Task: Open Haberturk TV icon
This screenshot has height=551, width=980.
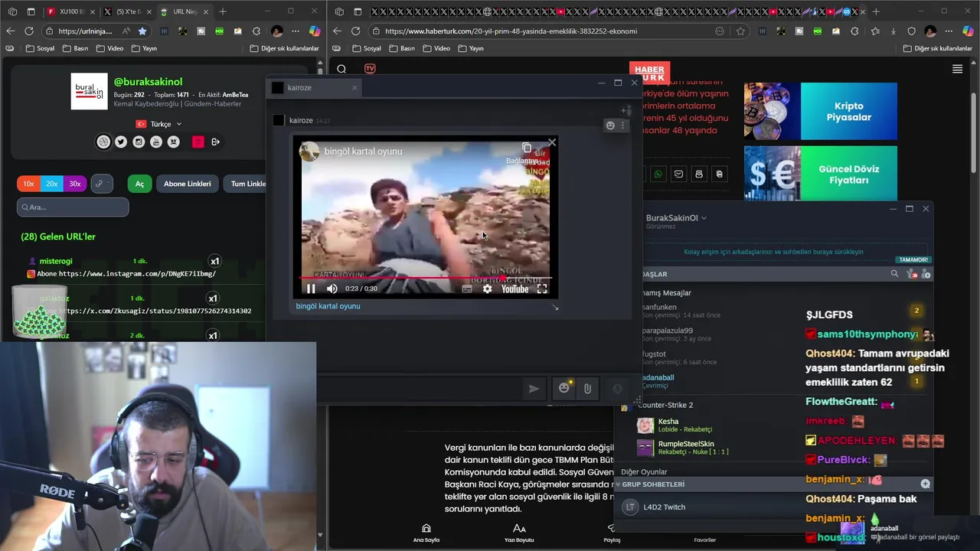Action: tap(370, 68)
